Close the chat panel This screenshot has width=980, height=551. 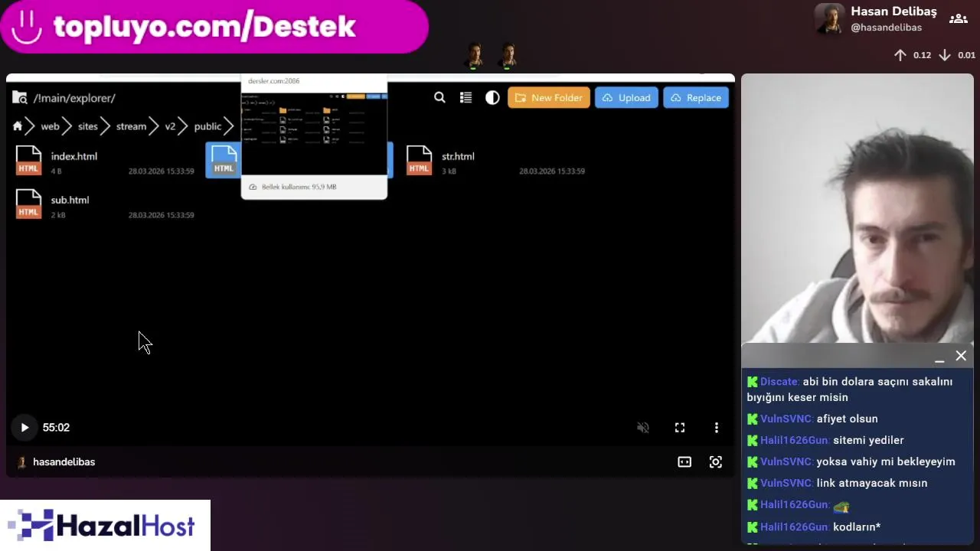pos(961,356)
